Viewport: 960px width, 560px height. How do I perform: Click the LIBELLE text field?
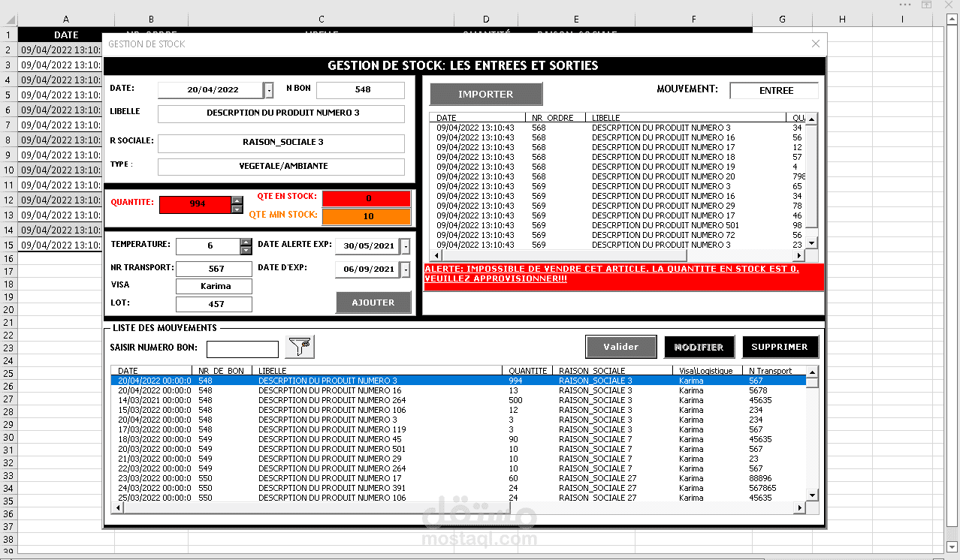coord(281,114)
